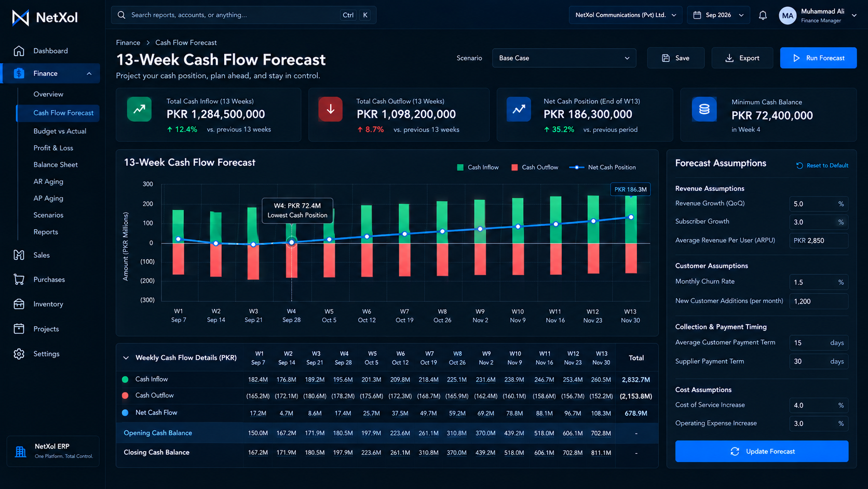Viewport: 868px width, 489px height.
Task: Click the Reset to Default icon
Action: click(799, 166)
